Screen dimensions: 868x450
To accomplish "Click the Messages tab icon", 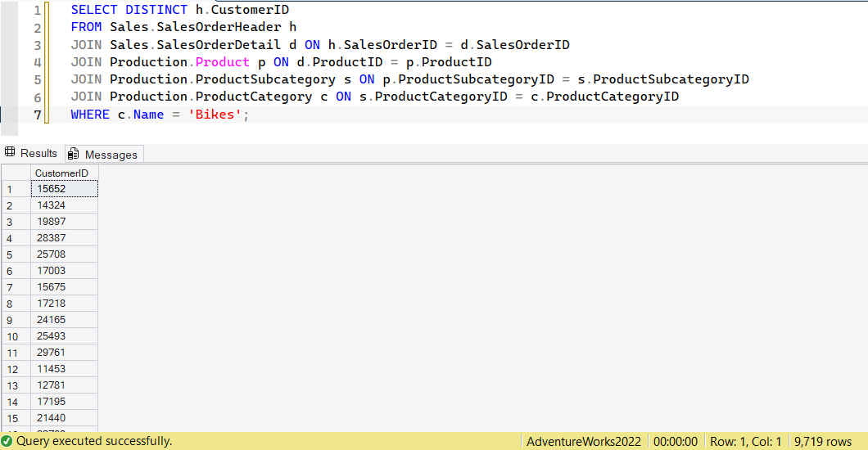I will (x=74, y=154).
